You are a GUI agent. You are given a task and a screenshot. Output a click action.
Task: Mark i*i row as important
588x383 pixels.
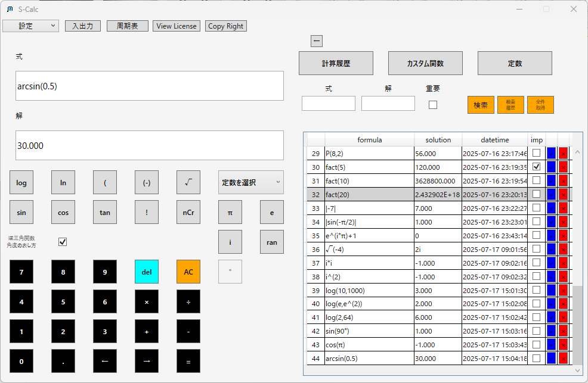pyautogui.click(x=536, y=262)
